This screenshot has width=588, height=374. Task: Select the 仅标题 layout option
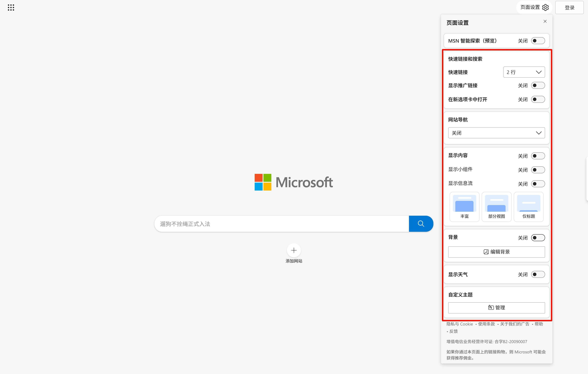(x=528, y=207)
